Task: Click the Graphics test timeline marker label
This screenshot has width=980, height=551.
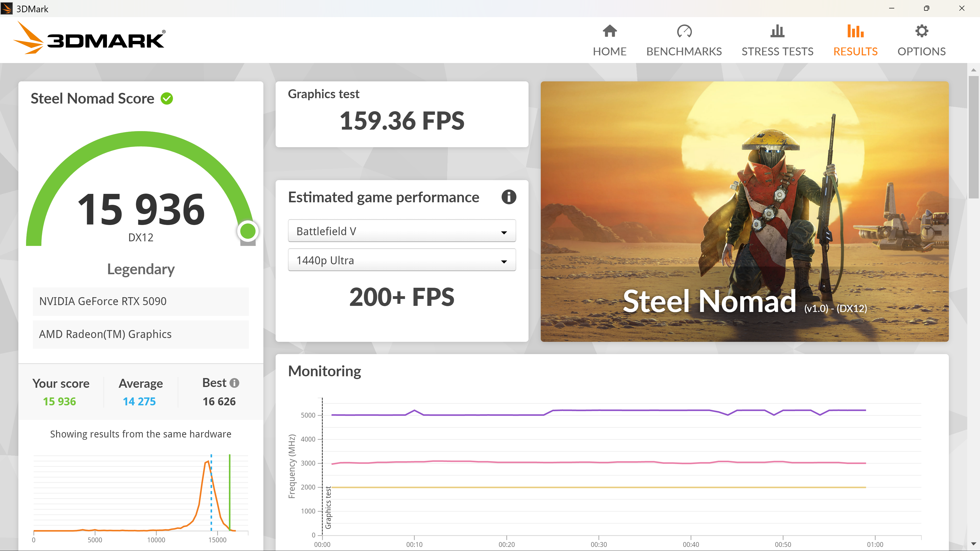Action: (328, 508)
